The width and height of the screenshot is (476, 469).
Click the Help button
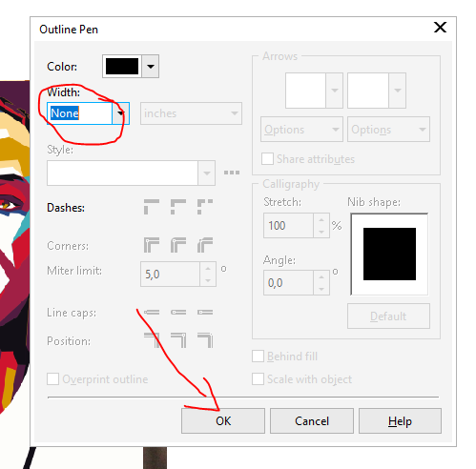[400, 421]
